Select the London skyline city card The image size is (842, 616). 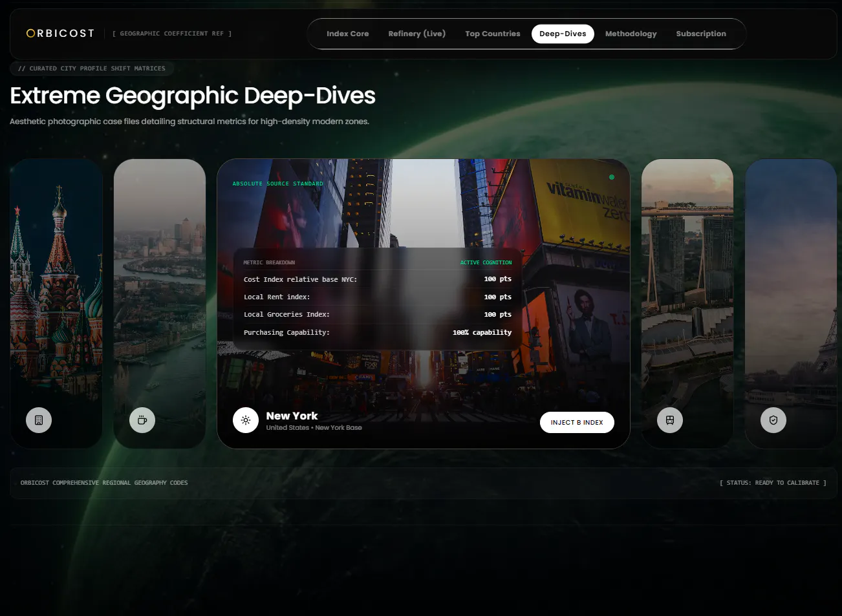tap(160, 304)
